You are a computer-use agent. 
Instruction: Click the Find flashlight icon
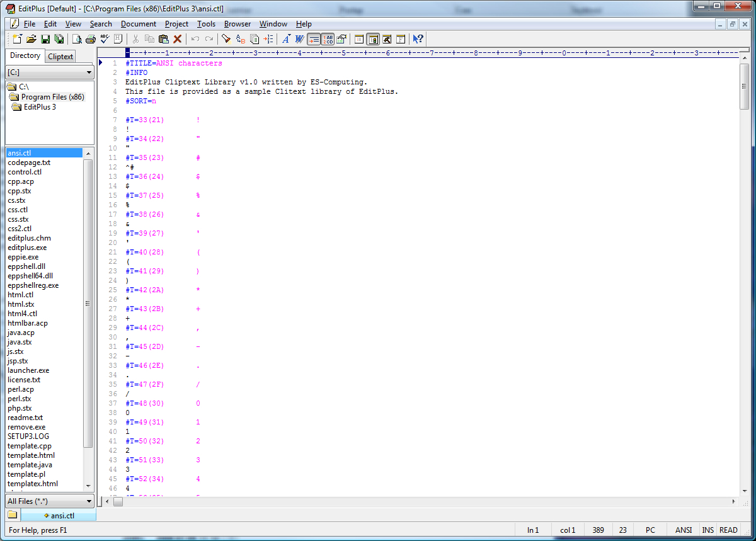(226, 39)
